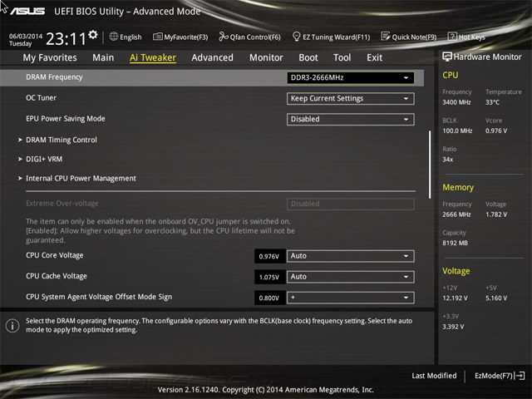Click the ASUS logo
Image resolution: width=532 pixels, height=399 pixels.
point(27,11)
